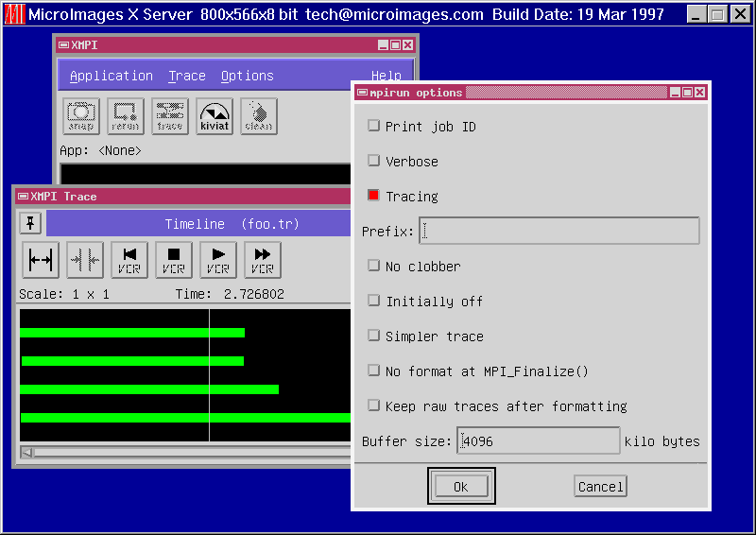Maximize the mpirun options window
Viewport: 756px width, 535px height.
point(688,92)
